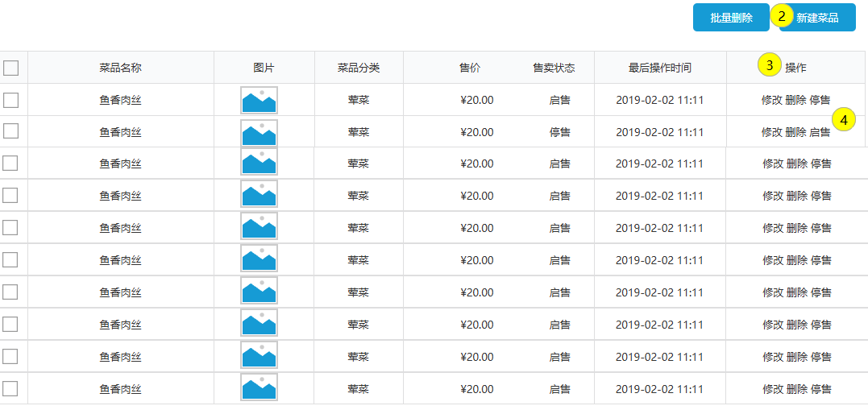
Task: Open the first row's dish image thumbnail
Action: pyautogui.click(x=259, y=101)
